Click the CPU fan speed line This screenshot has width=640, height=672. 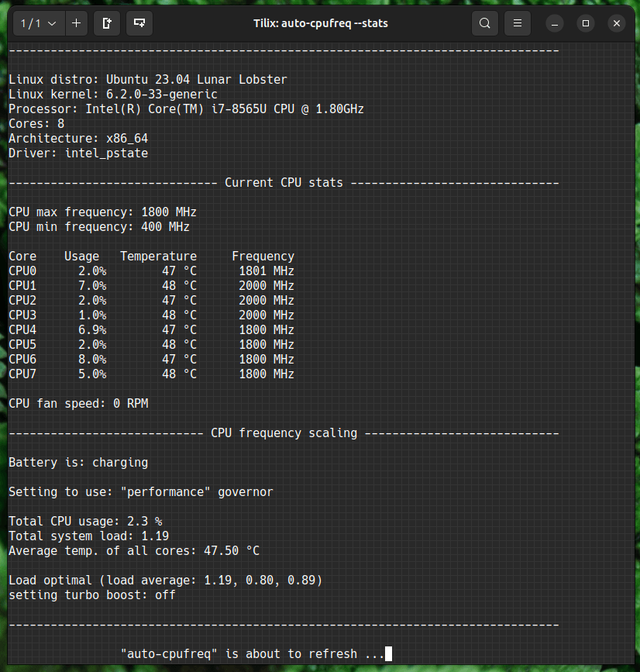click(x=78, y=404)
